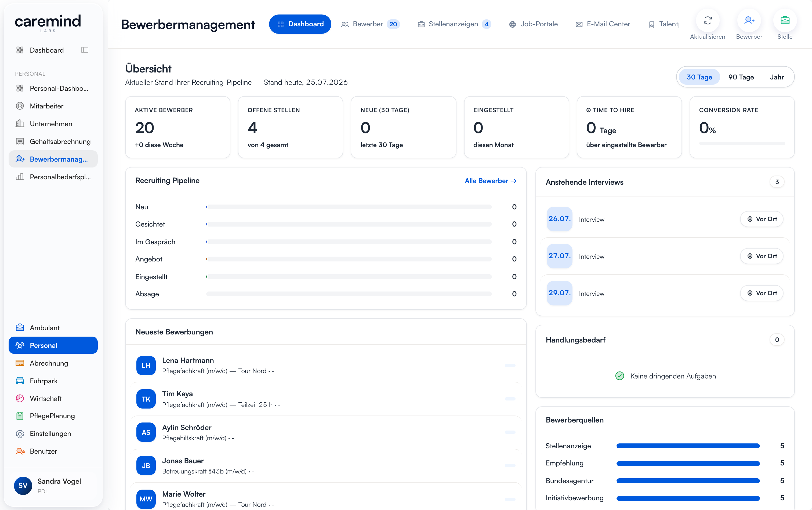
Task: Collapse sidebar using panel toggle icon
Action: coord(85,50)
